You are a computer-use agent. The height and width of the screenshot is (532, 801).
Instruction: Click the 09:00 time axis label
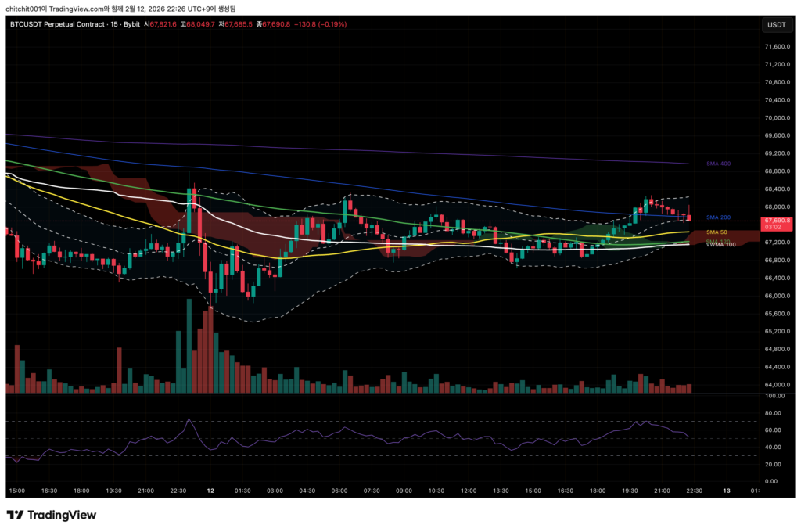pyautogui.click(x=404, y=491)
